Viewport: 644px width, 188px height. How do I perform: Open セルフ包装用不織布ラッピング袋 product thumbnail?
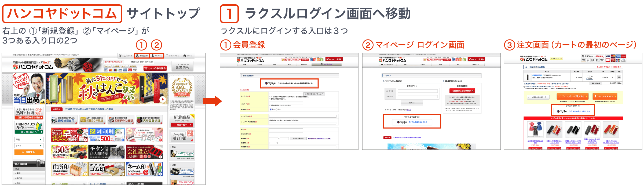pyautogui.click(x=535, y=130)
